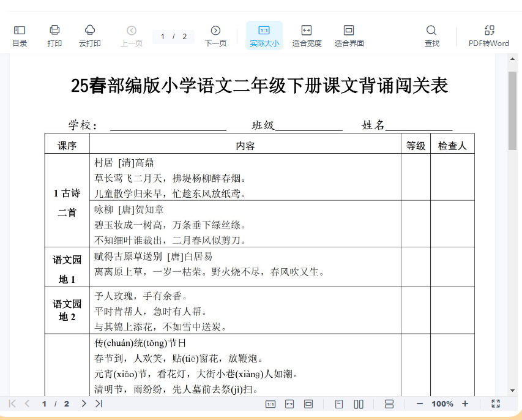Click the 100% zoom level display
This screenshot has width=522, height=420.
click(x=442, y=403)
